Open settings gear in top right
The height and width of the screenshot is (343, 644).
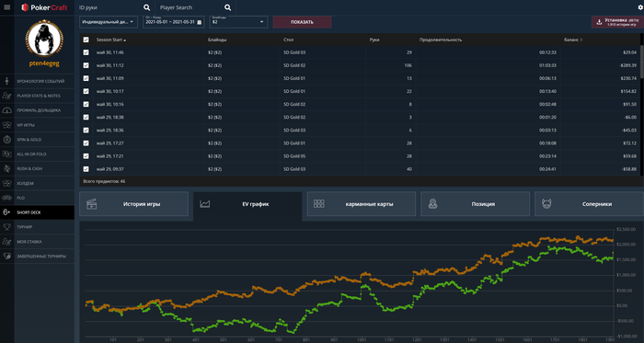click(640, 7)
